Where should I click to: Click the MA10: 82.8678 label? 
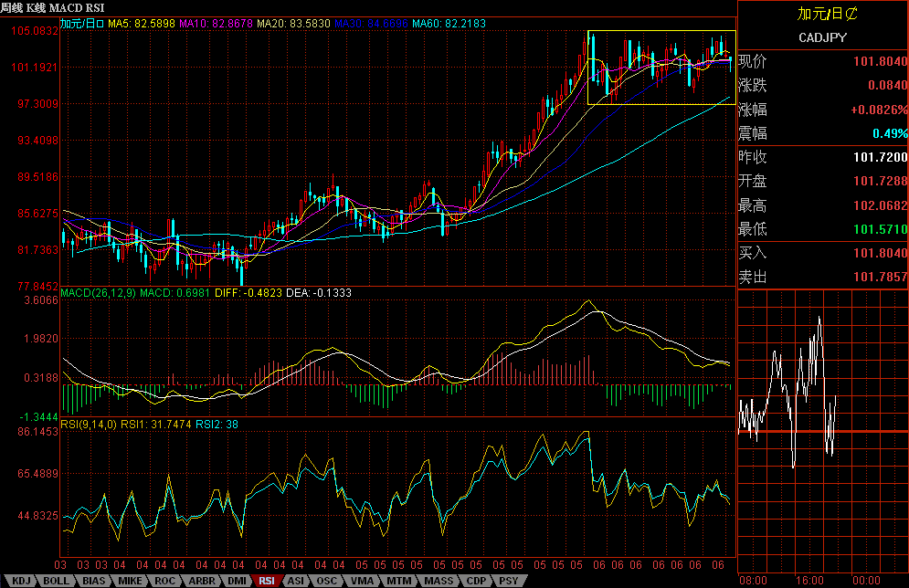click(x=216, y=24)
